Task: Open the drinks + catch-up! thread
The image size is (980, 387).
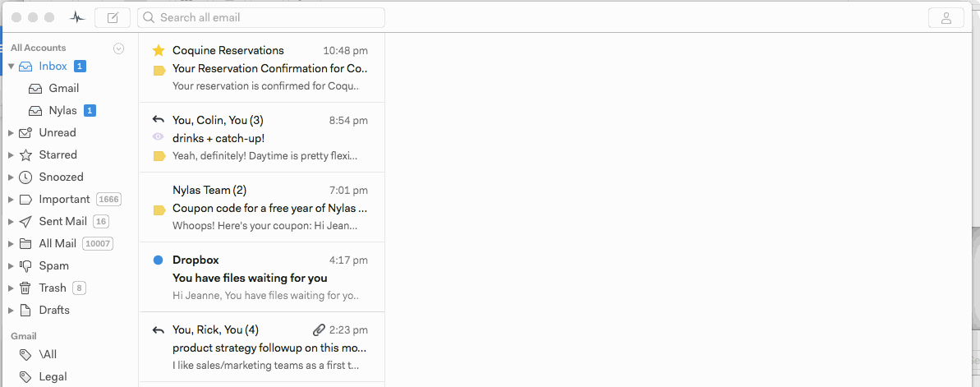Action: pyautogui.click(x=263, y=138)
